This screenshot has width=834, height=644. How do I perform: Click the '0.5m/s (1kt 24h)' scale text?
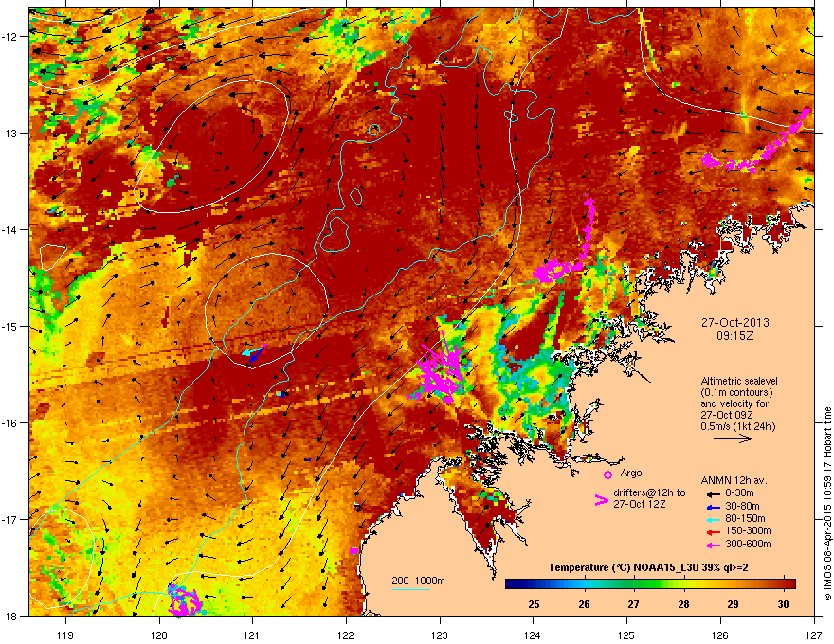click(737, 426)
